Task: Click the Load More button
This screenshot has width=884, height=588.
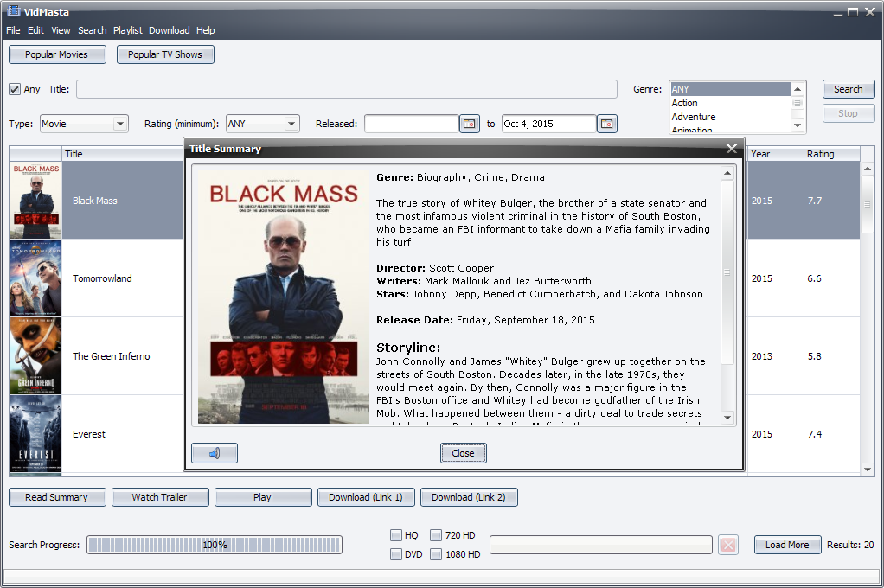Action: coord(787,545)
